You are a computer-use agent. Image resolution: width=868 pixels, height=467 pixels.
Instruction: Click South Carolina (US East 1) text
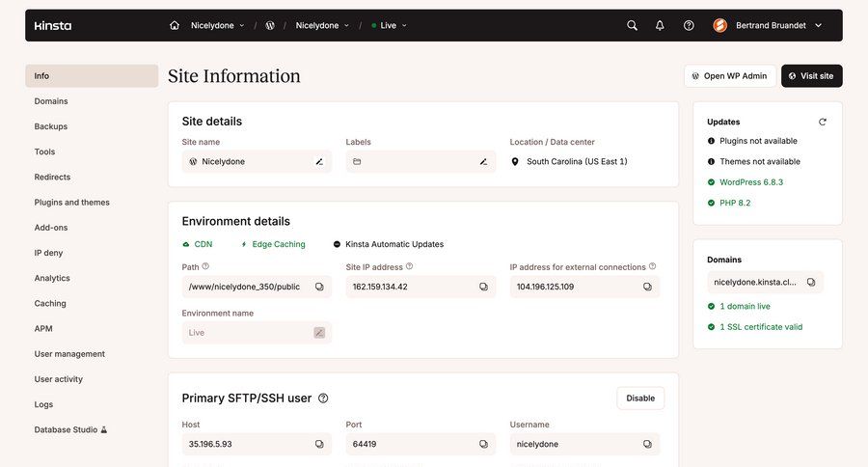[x=577, y=162]
